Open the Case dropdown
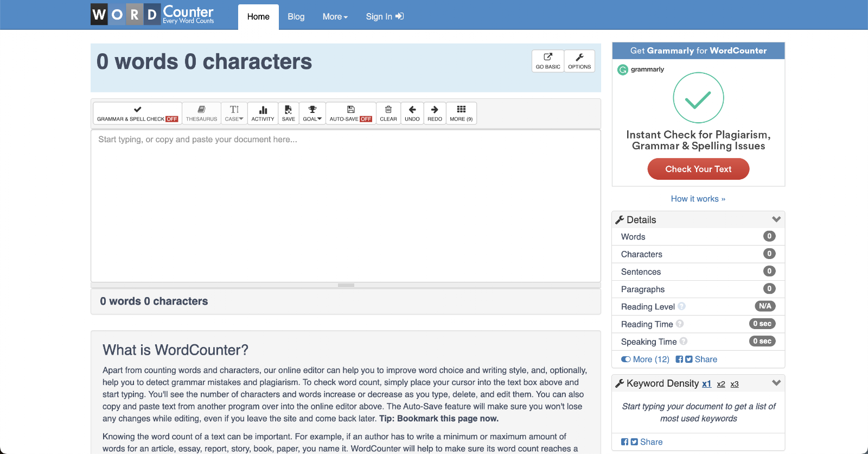 click(234, 113)
